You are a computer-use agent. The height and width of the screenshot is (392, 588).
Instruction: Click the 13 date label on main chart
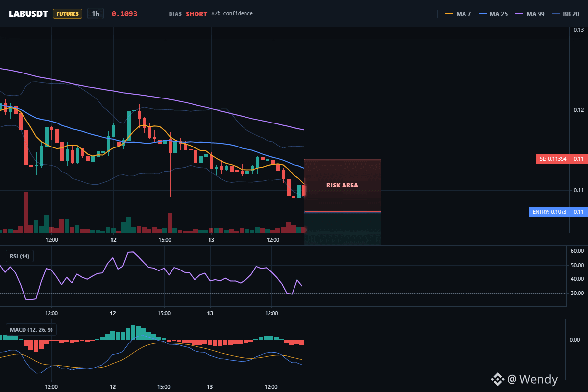pos(211,240)
